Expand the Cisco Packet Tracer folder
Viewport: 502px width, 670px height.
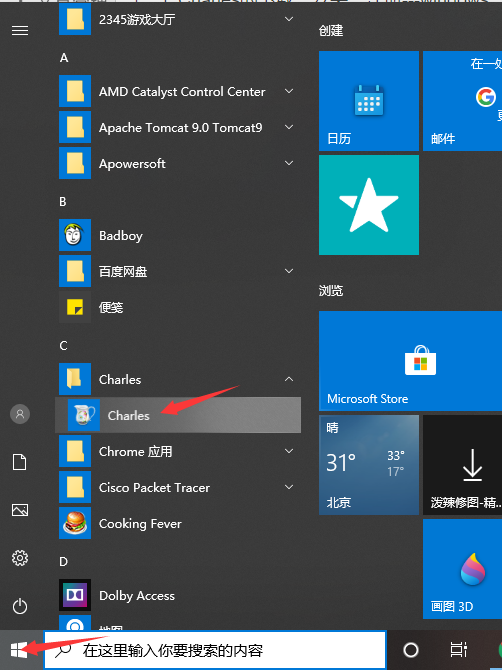289,487
